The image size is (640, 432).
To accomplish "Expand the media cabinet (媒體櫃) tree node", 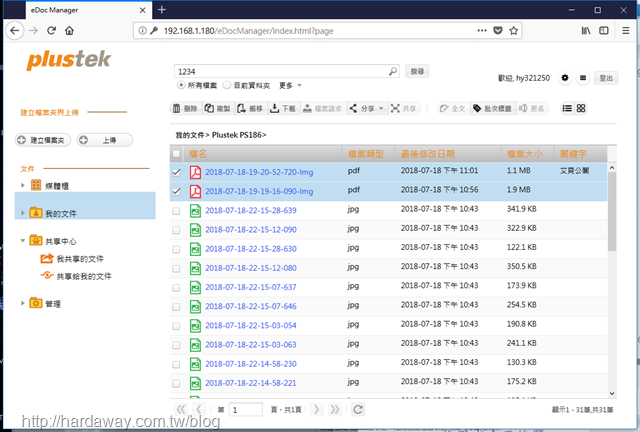I will pyautogui.click(x=23, y=185).
